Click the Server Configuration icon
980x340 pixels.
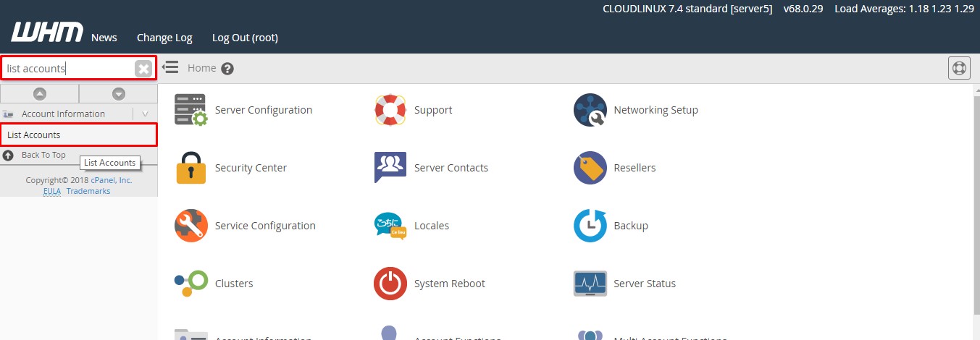pos(191,110)
